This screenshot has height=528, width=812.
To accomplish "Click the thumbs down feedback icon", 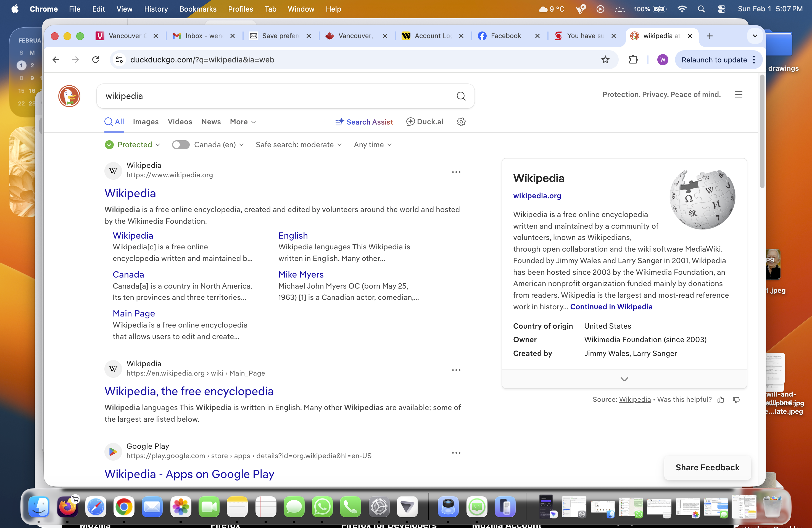I will pyautogui.click(x=736, y=400).
